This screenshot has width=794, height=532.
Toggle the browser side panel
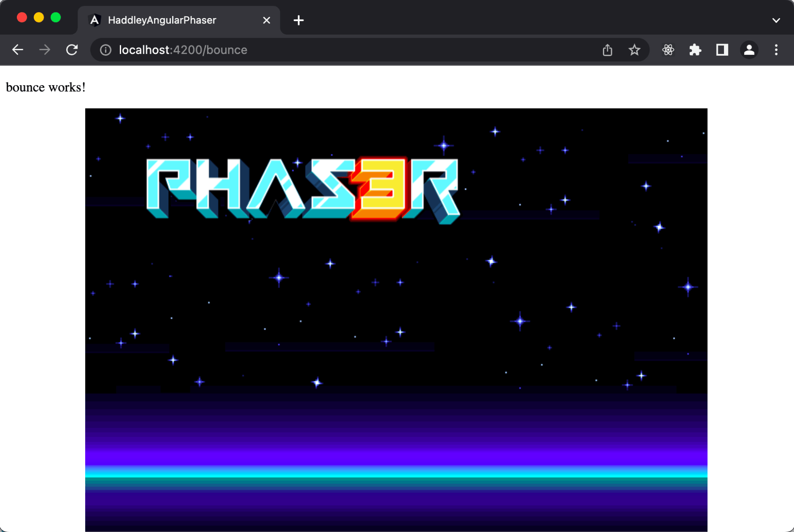[x=722, y=50]
